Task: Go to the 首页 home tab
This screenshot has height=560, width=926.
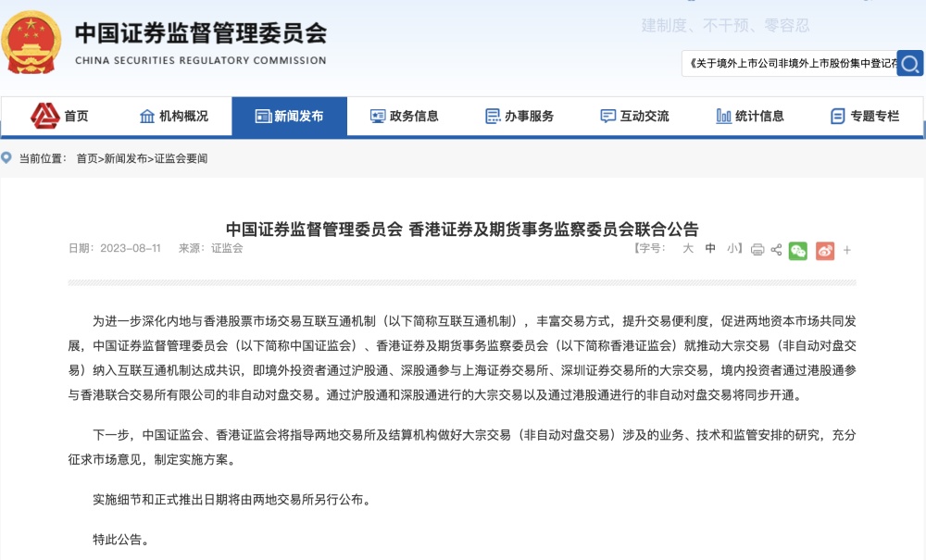Action: coord(60,117)
